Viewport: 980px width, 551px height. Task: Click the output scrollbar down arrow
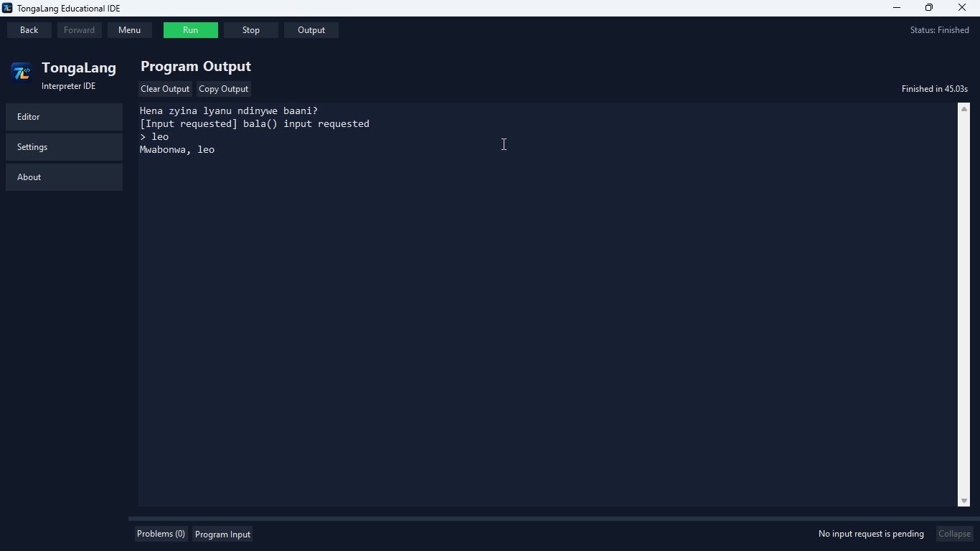[x=964, y=501]
